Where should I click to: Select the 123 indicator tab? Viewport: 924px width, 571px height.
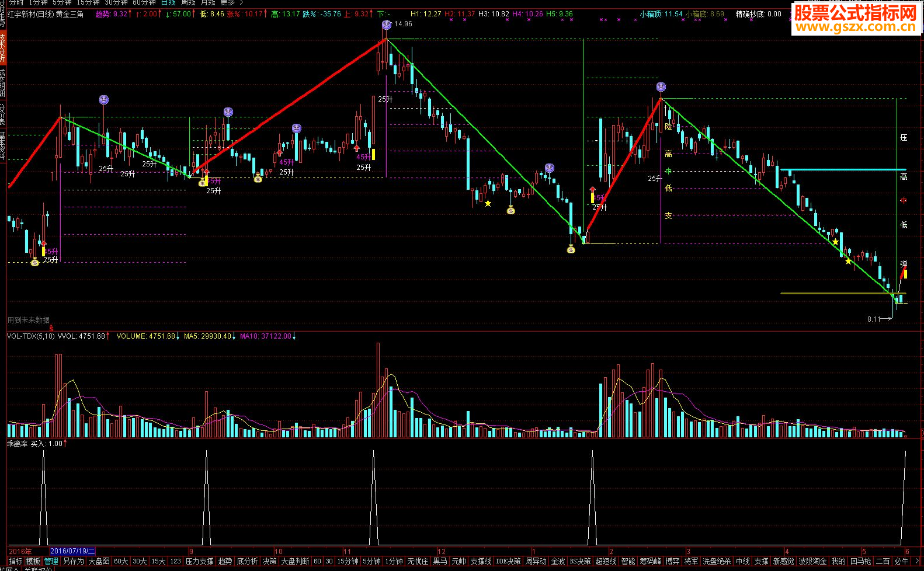(176, 561)
